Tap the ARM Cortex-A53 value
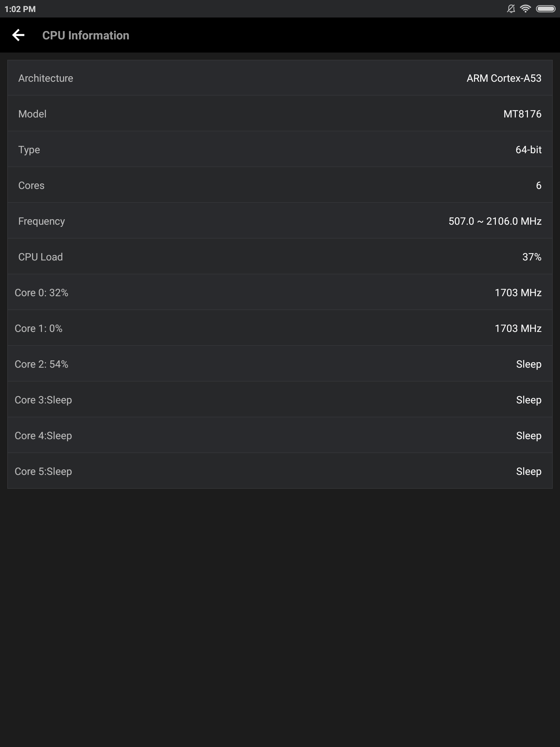 click(504, 78)
